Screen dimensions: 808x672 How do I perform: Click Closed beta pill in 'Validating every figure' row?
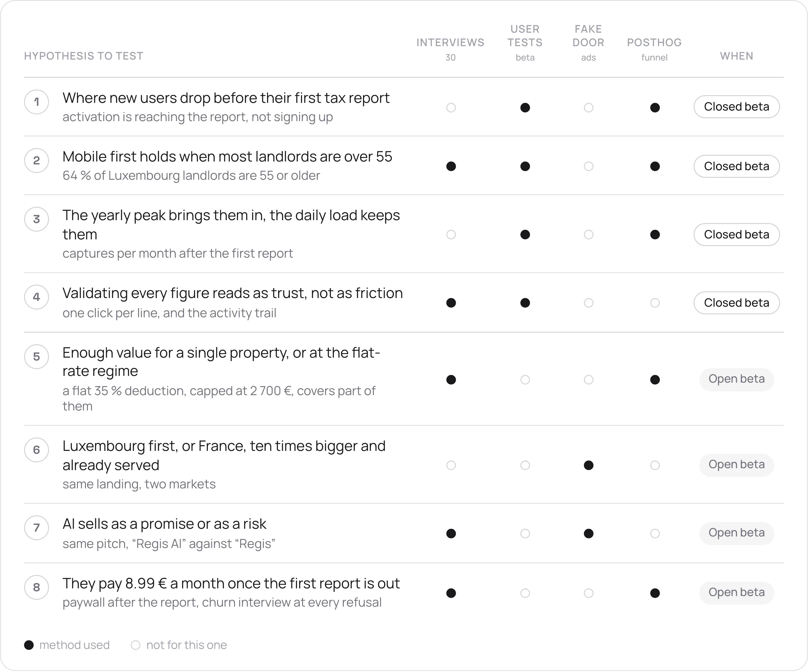pyautogui.click(x=736, y=303)
